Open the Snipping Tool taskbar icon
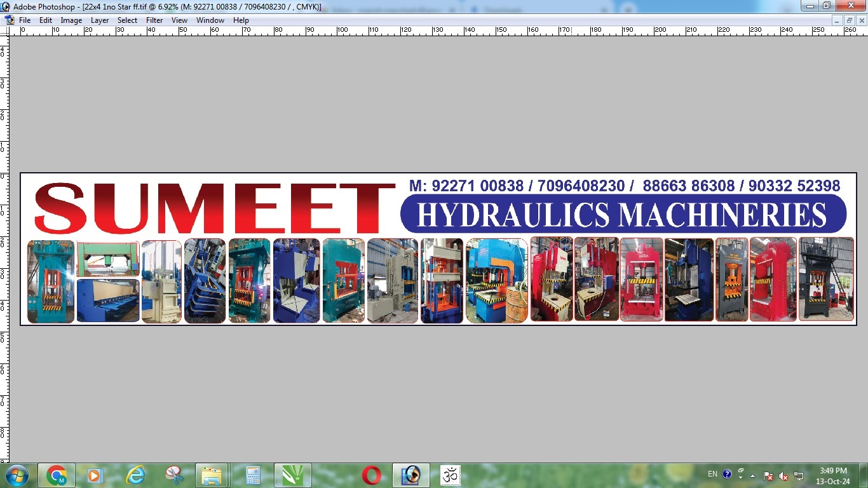Image resolution: width=868 pixels, height=488 pixels. coord(173,475)
